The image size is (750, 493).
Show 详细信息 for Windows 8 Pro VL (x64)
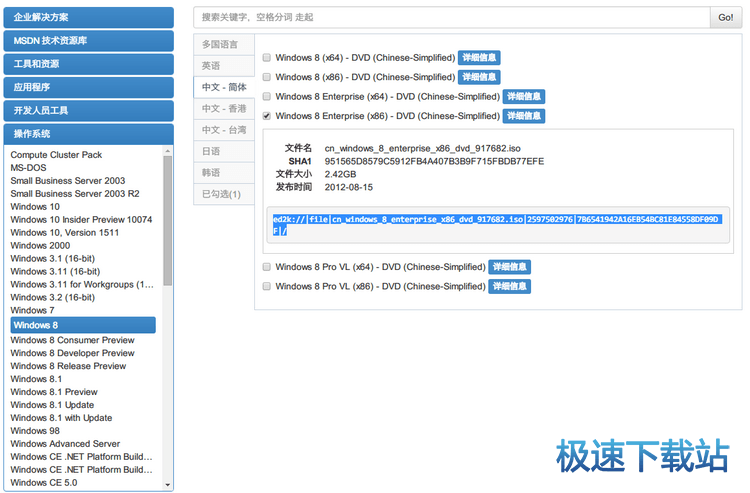pos(509,267)
